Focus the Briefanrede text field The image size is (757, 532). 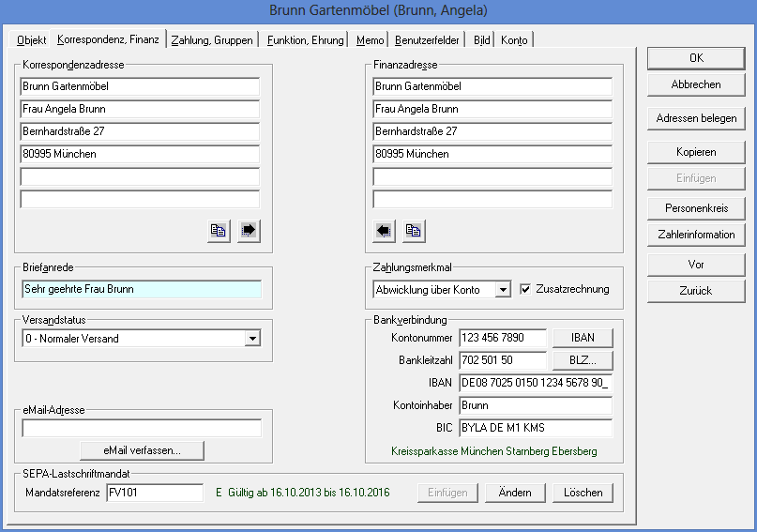(x=142, y=290)
